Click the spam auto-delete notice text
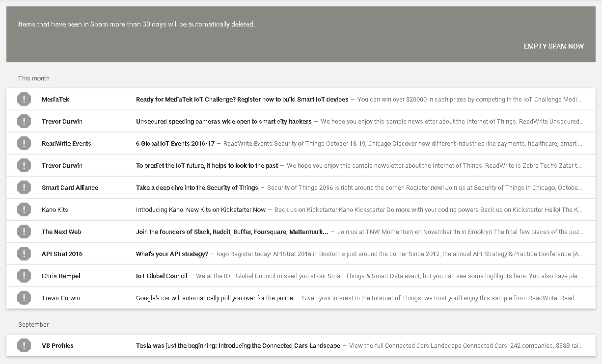 coord(137,24)
